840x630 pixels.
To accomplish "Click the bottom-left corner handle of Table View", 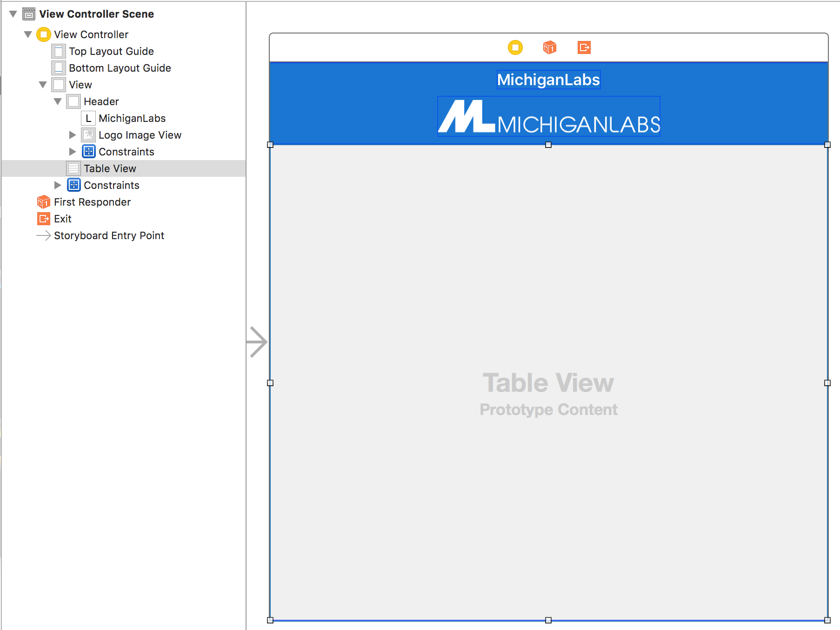I will click(270, 620).
